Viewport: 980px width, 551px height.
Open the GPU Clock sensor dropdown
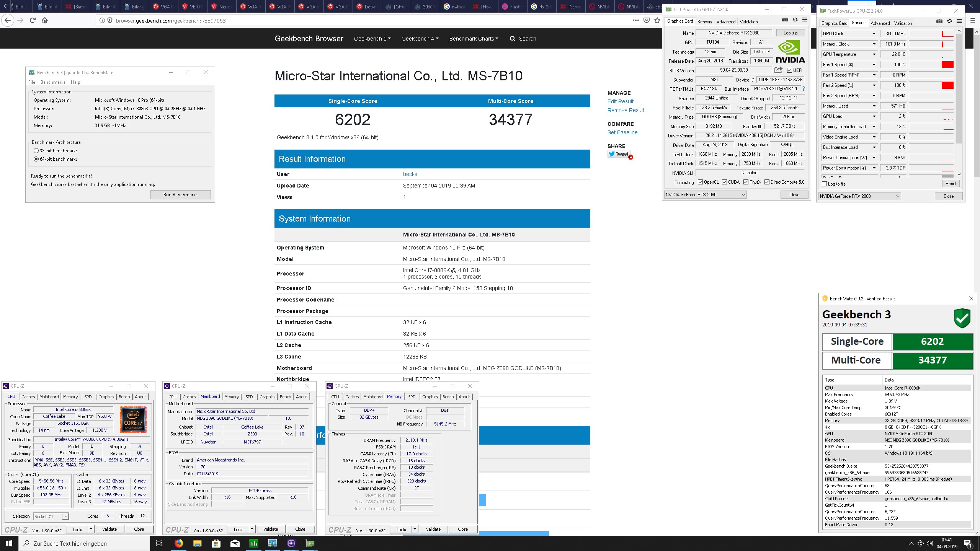[x=874, y=34]
